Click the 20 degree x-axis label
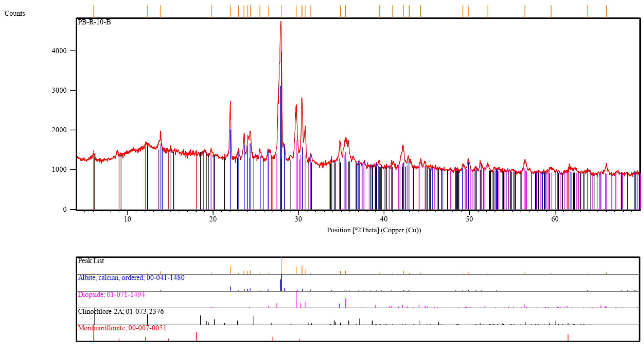644x348 pixels. coord(213,219)
